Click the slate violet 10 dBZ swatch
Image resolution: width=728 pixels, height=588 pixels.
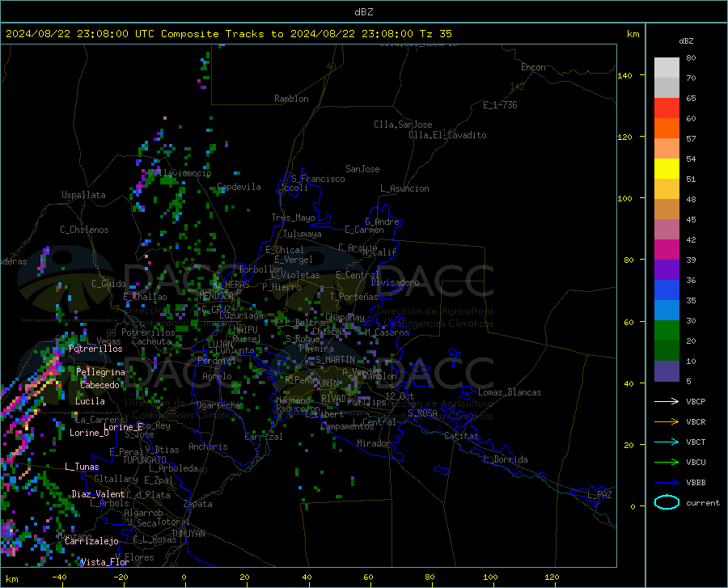click(667, 370)
